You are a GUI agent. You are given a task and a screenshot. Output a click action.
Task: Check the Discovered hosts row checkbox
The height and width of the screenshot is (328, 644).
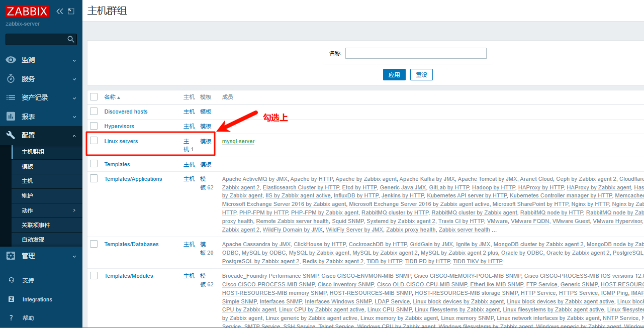(94, 111)
